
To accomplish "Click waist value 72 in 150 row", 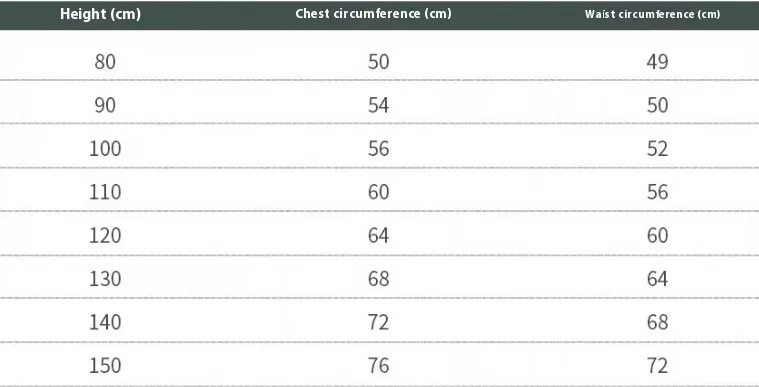I will (x=657, y=365).
